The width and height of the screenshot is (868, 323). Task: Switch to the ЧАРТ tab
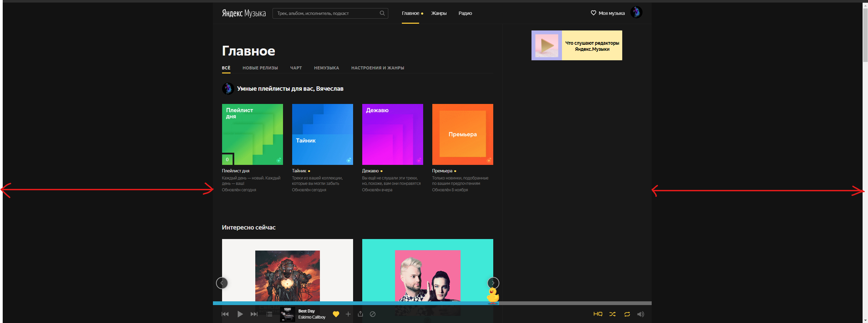click(296, 68)
